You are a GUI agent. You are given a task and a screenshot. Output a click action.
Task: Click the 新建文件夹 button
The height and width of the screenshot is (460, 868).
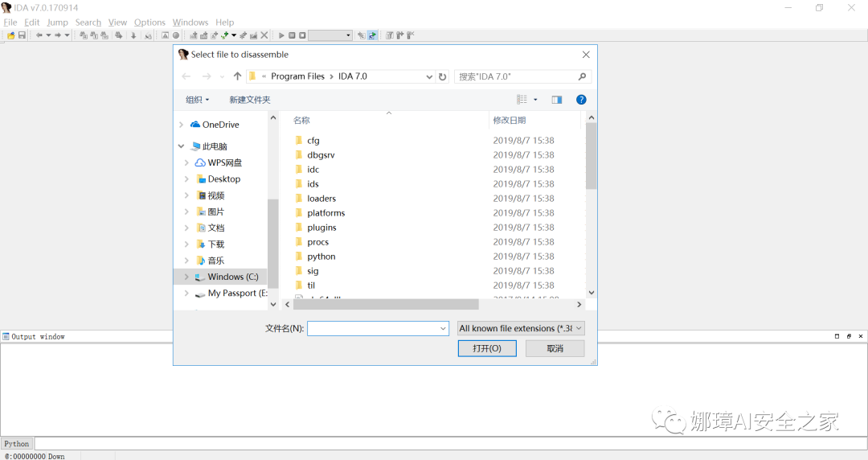pos(250,100)
